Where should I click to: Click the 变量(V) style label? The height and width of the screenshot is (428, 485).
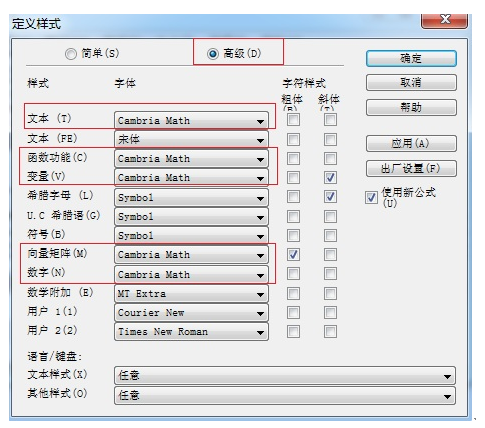46,176
